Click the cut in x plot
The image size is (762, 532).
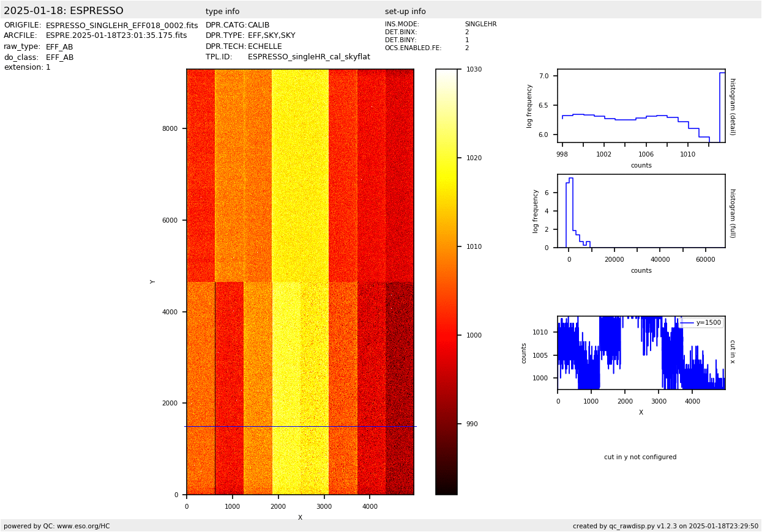[641, 353]
